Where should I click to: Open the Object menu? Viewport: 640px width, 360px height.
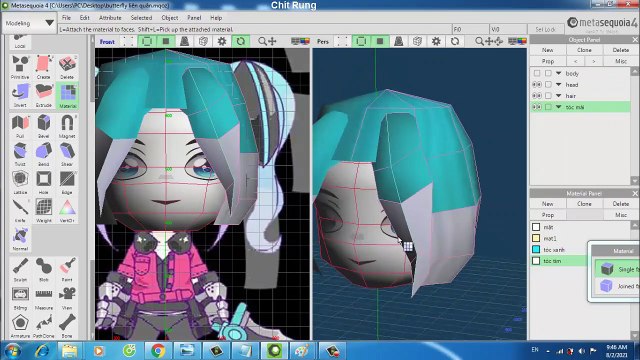click(170, 18)
